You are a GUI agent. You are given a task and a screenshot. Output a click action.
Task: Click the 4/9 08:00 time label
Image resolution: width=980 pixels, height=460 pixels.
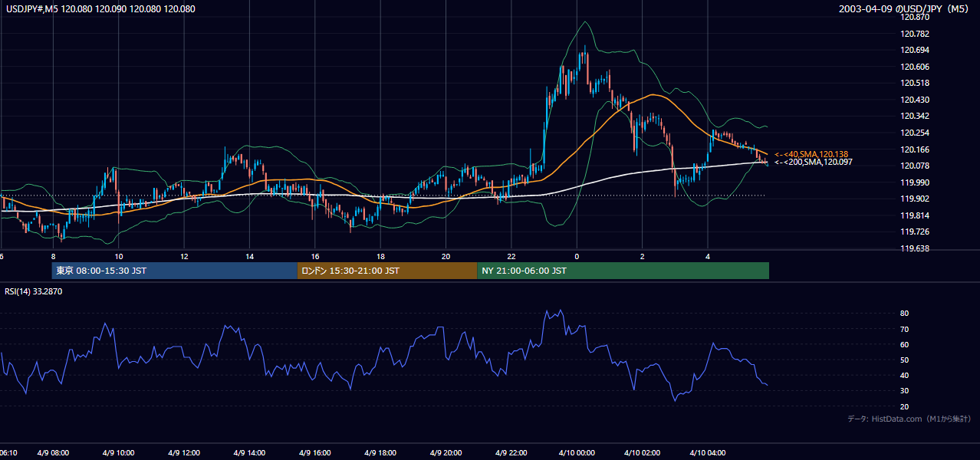tap(54, 453)
